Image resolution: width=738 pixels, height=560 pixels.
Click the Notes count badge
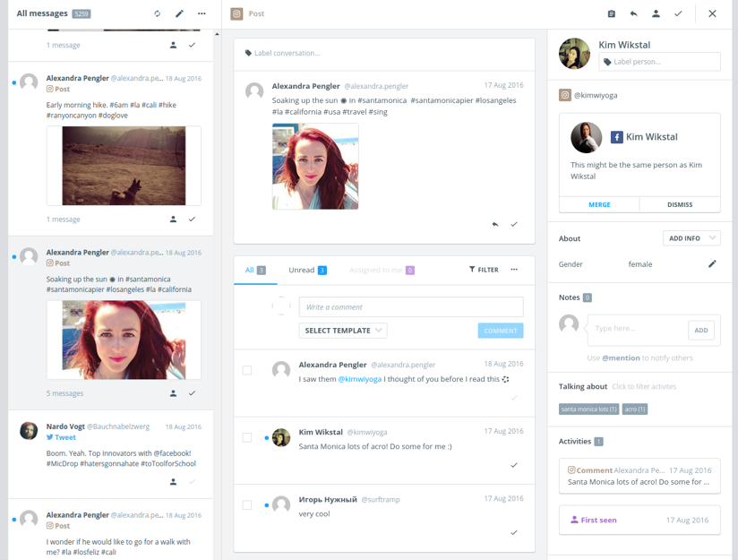tap(588, 297)
